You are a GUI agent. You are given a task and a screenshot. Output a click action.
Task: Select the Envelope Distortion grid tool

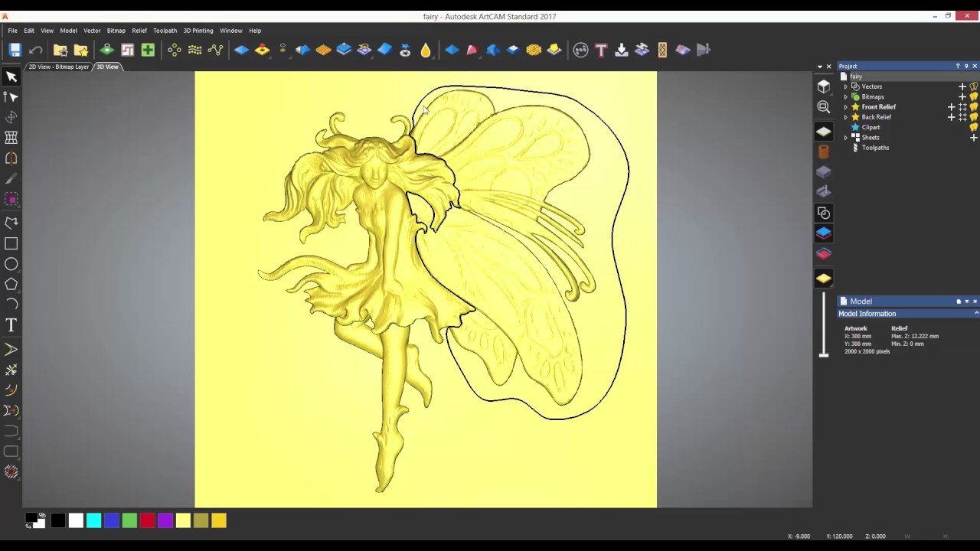coord(11,137)
